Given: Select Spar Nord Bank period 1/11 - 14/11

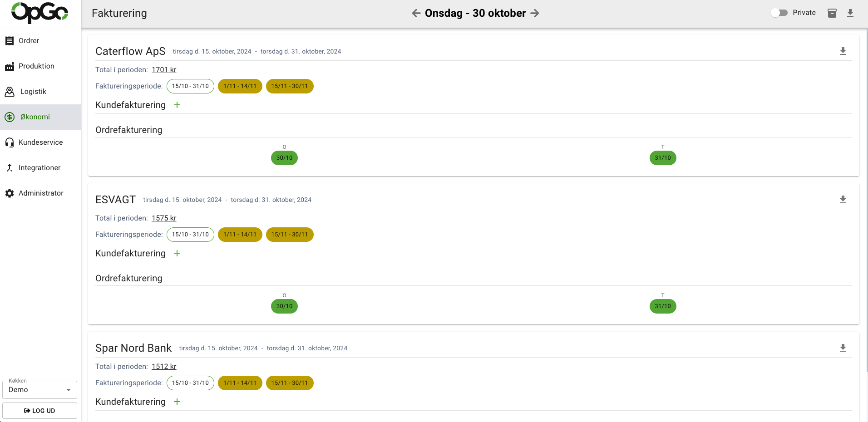Looking at the screenshot, I should click(x=240, y=383).
